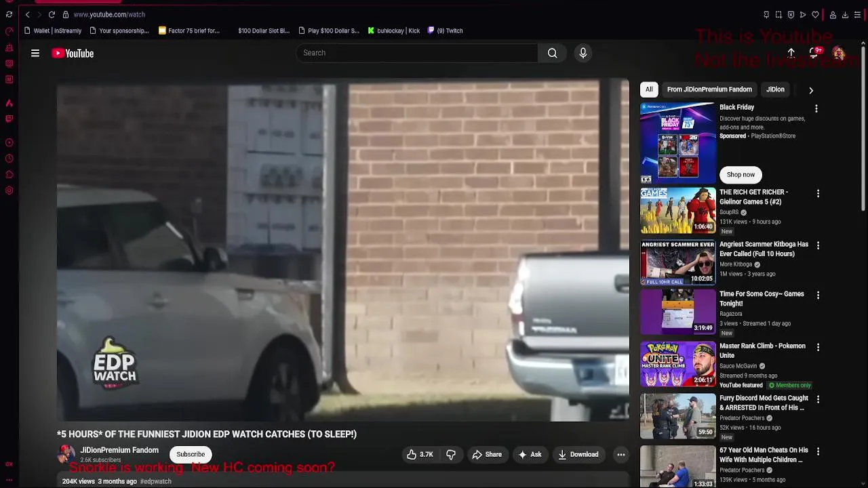Image resolution: width=868 pixels, height=488 pixels.
Task: Take a snapshot with the dashed-square icon
Action: coord(778,14)
